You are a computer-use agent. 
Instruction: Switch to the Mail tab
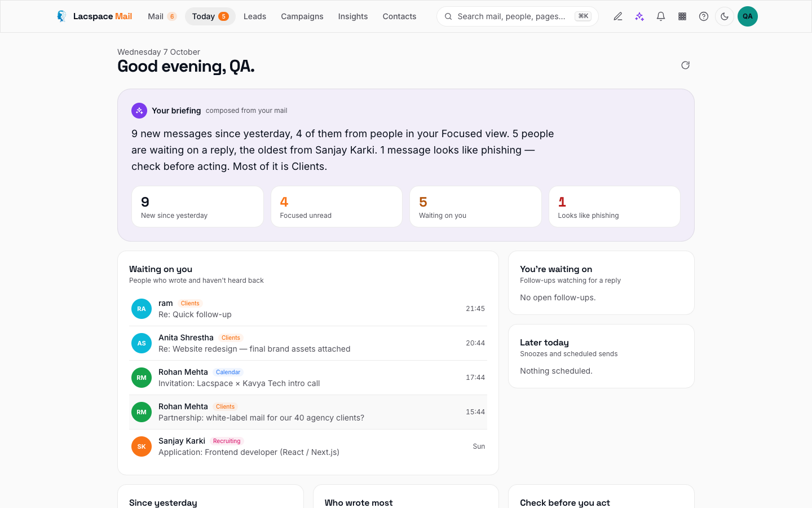point(162,16)
